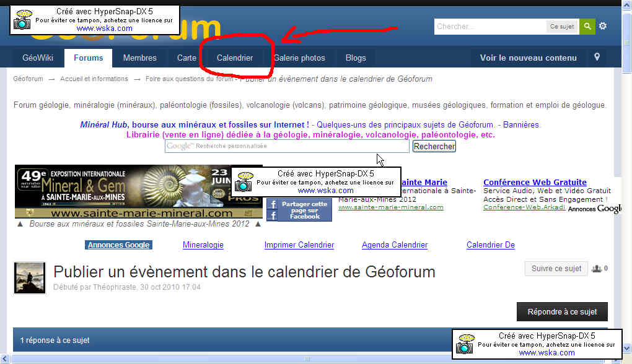This screenshot has height=364, width=632.
Task: Focus the "Chercher..." search box
Action: click(489, 27)
